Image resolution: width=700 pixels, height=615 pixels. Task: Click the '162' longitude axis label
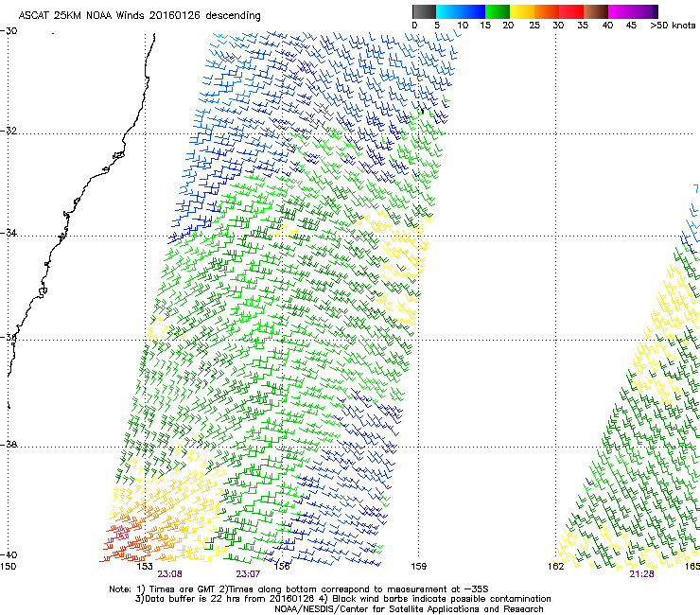pos(556,567)
